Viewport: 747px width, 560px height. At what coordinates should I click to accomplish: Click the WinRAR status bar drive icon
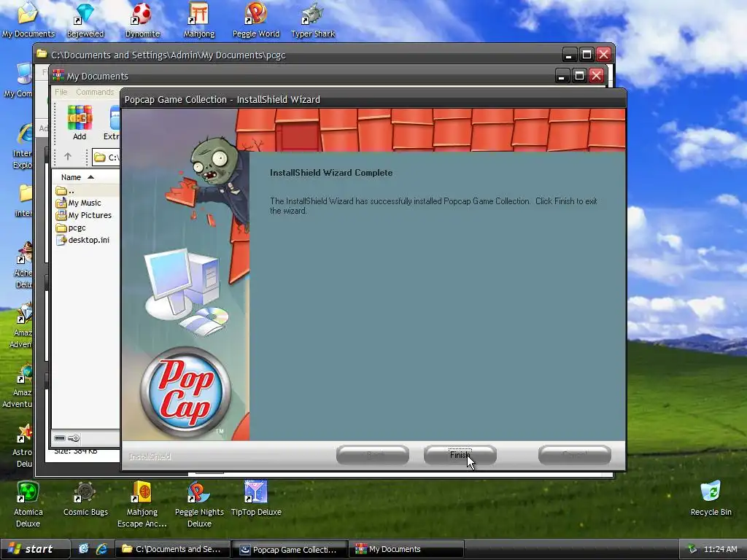(60, 438)
